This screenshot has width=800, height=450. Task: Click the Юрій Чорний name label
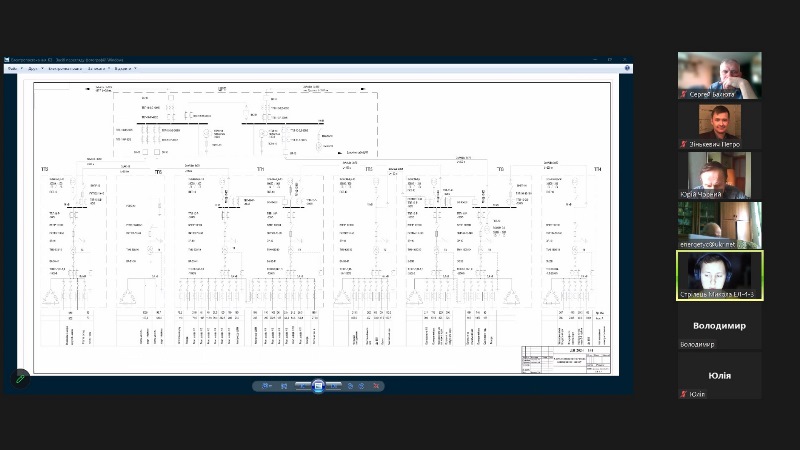701,194
